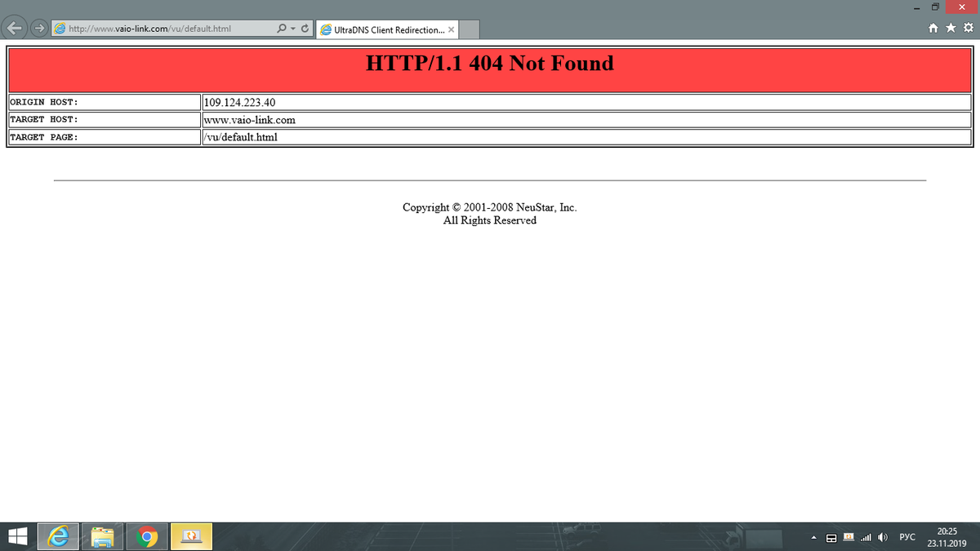The image size is (980, 551).
Task: Open Favorites with the star icon
Action: pos(951,29)
